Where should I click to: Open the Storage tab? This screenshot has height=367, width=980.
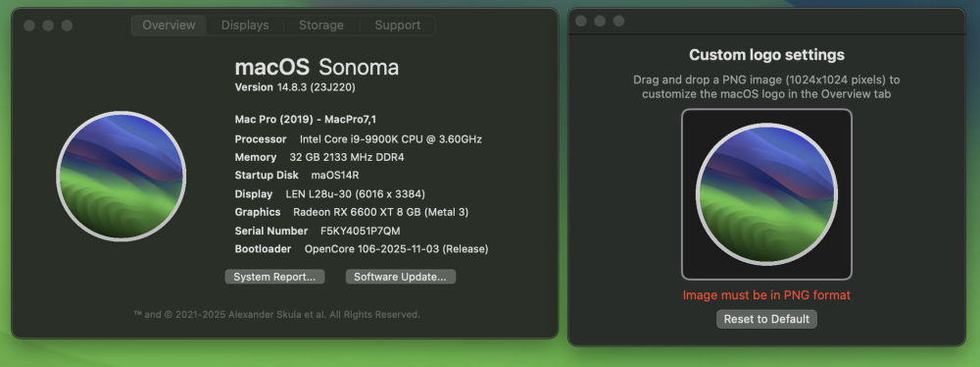(x=320, y=26)
